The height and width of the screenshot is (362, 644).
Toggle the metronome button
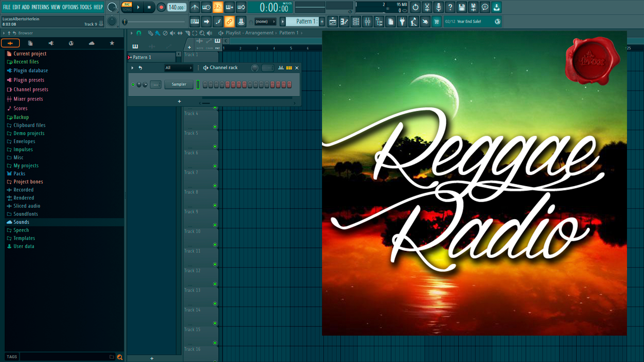pos(195,7)
